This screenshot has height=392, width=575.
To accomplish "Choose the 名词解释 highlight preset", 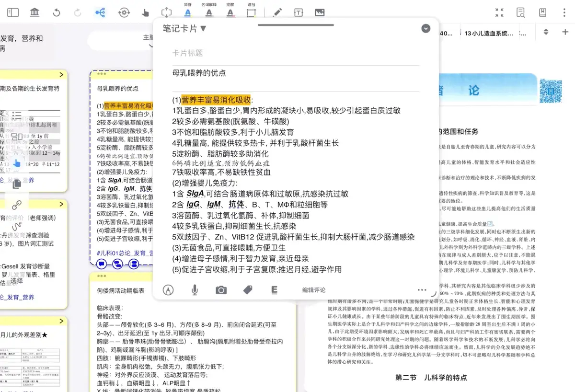I will (x=209, y=11).
